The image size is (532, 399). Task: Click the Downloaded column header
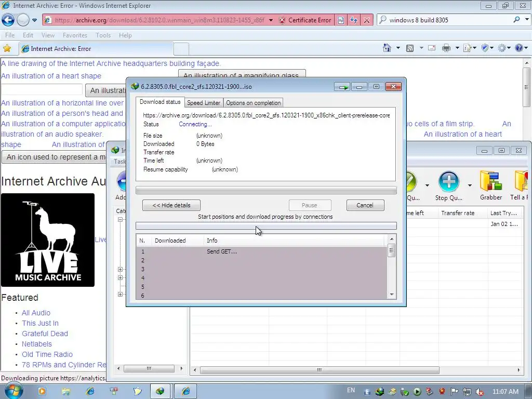(x=178, y=241)
